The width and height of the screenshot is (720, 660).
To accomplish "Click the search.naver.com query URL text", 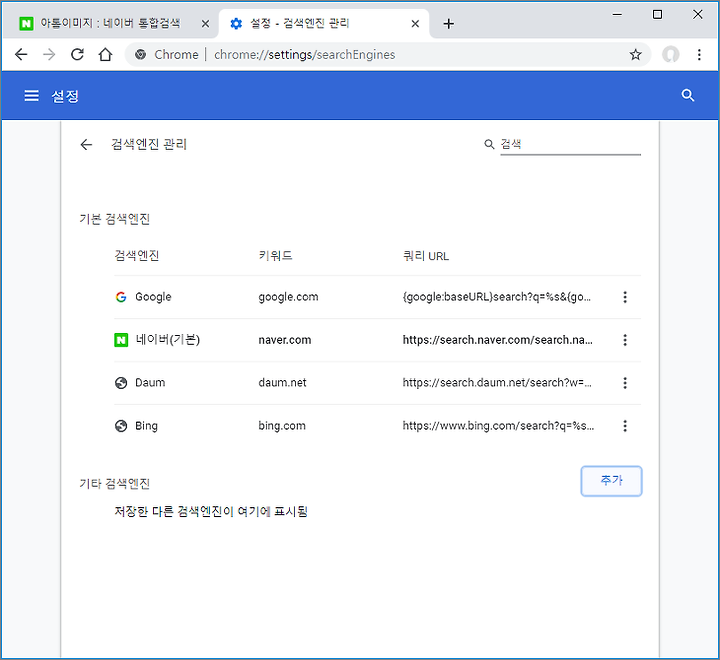I will [x=498, y=340].
